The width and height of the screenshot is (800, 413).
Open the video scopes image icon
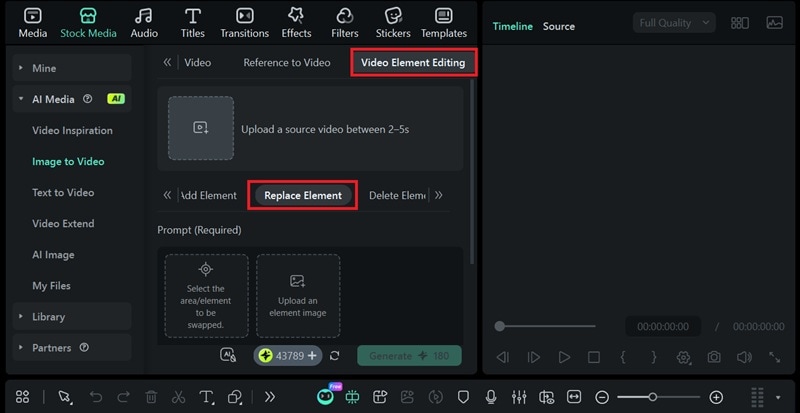[774, 23]
